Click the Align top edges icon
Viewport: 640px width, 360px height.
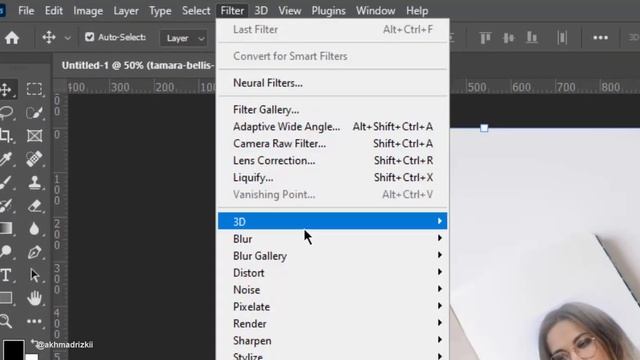pyautogui.click(x=485, y=38)
